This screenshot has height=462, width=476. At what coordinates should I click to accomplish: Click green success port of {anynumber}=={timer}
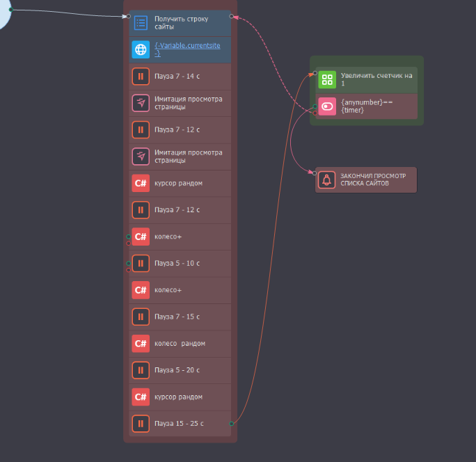tap(315, 106)
